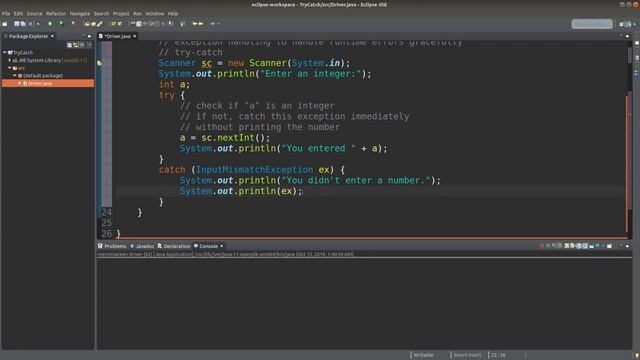Click the 'Smart Insert' status bar entry
640x360 pixels.
click(x=467, y=355)
